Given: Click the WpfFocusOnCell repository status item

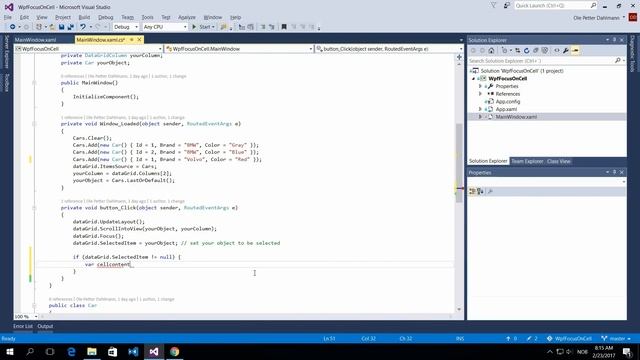Looking at the screenshot, I should point(570,339).
